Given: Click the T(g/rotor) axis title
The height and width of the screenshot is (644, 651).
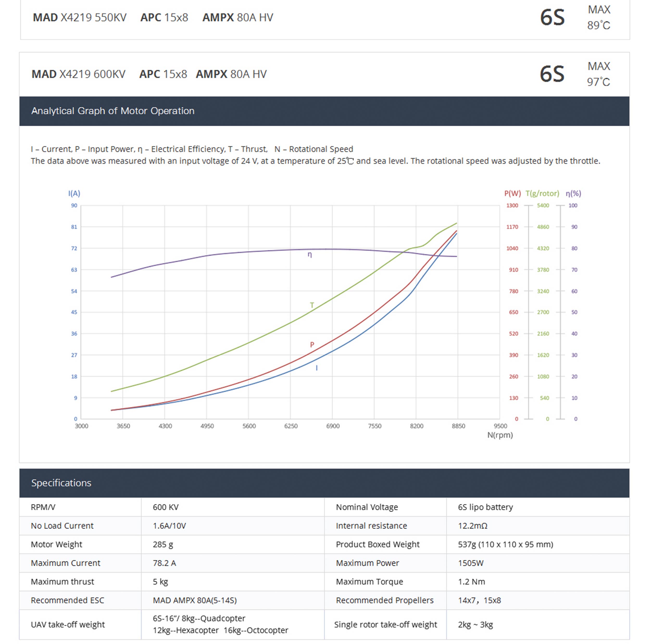Looking at the screenshot, I should pos(542,193).
